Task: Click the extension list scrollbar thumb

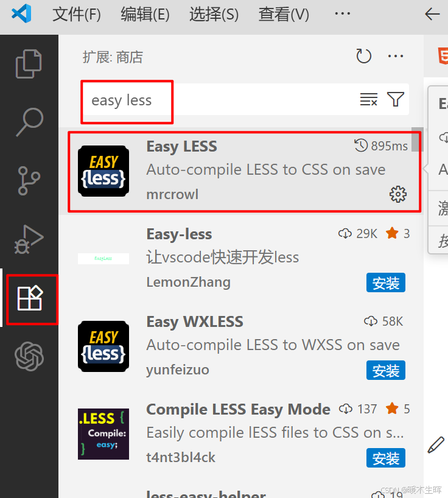Action: point(417,139)
